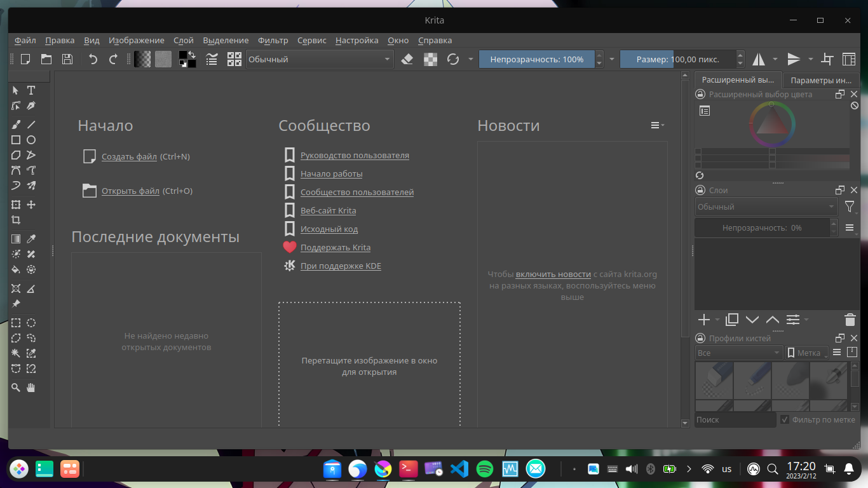The height and width of the screenshot is (488, 868).
Task: Toggle wrap-around mode in toolbar
Action: [x=827, y=59]
